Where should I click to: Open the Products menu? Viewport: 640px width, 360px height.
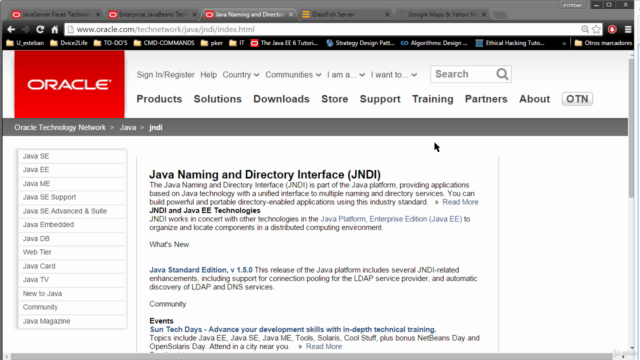click(159, 99)
